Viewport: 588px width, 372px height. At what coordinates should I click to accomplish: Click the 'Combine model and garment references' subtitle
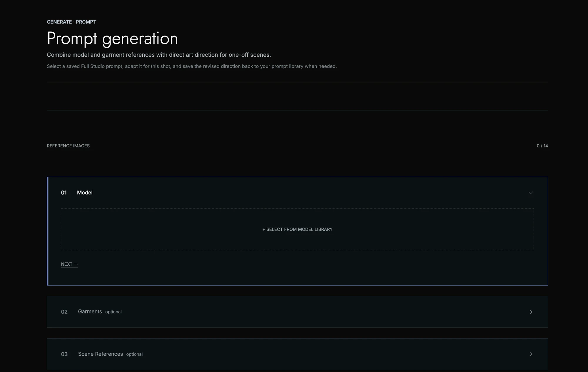pos(159,55)
